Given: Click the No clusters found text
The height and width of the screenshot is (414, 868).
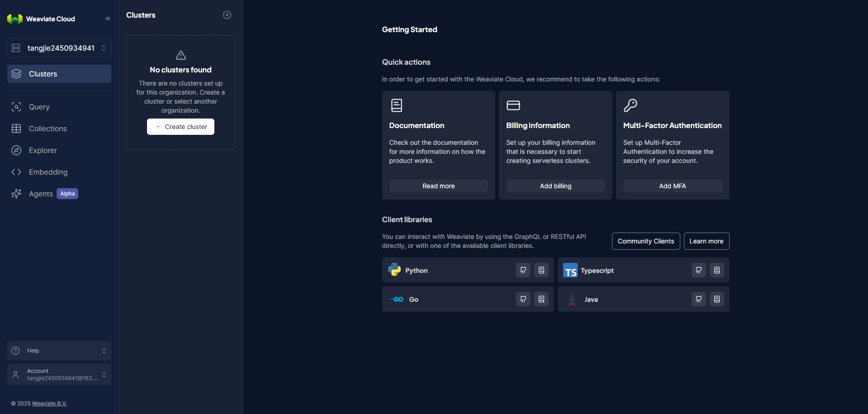Looking at the screenshot, I should (180, 70).
